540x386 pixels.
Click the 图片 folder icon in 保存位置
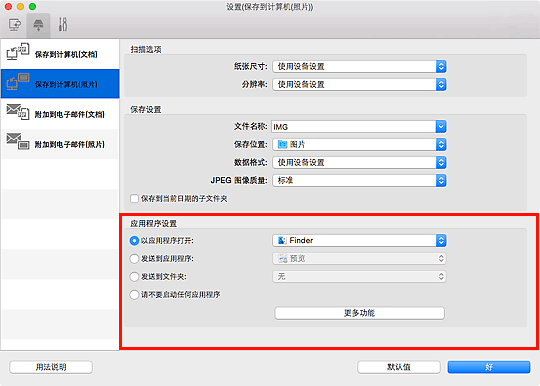coord(282,145)
